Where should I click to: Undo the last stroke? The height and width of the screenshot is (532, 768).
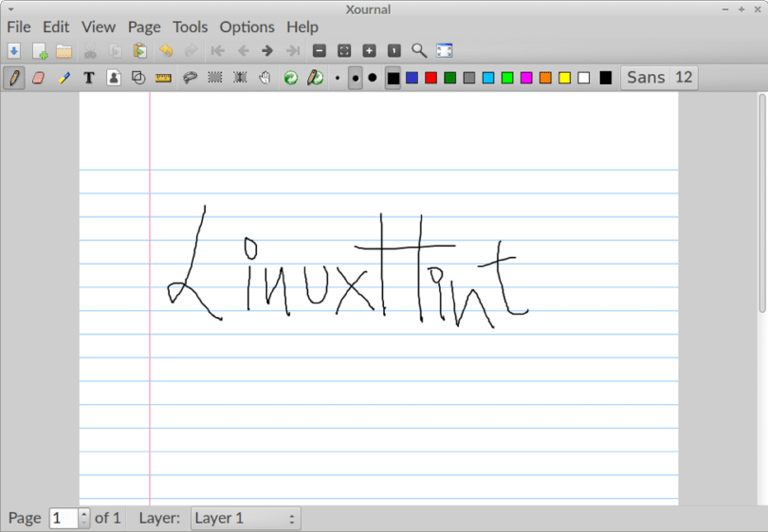(x=167, y=50)
